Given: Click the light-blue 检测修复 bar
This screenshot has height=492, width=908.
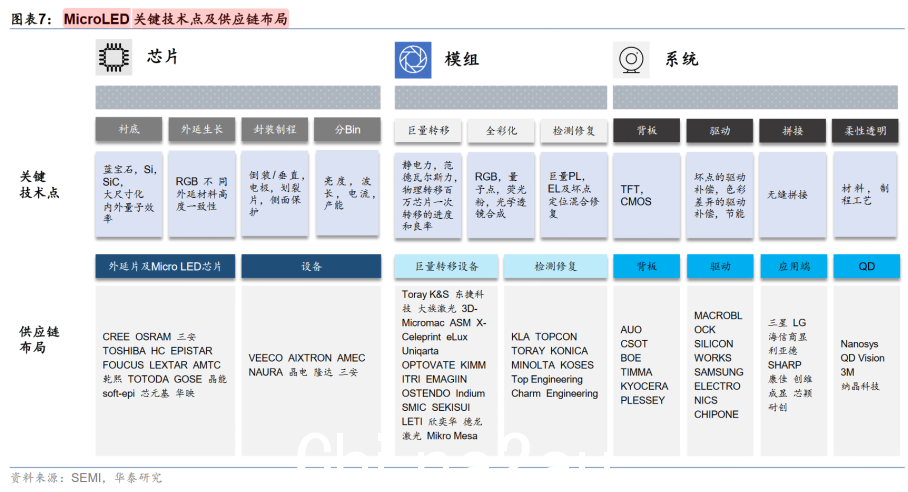Looking at the screenshot, I should (555, 266).
